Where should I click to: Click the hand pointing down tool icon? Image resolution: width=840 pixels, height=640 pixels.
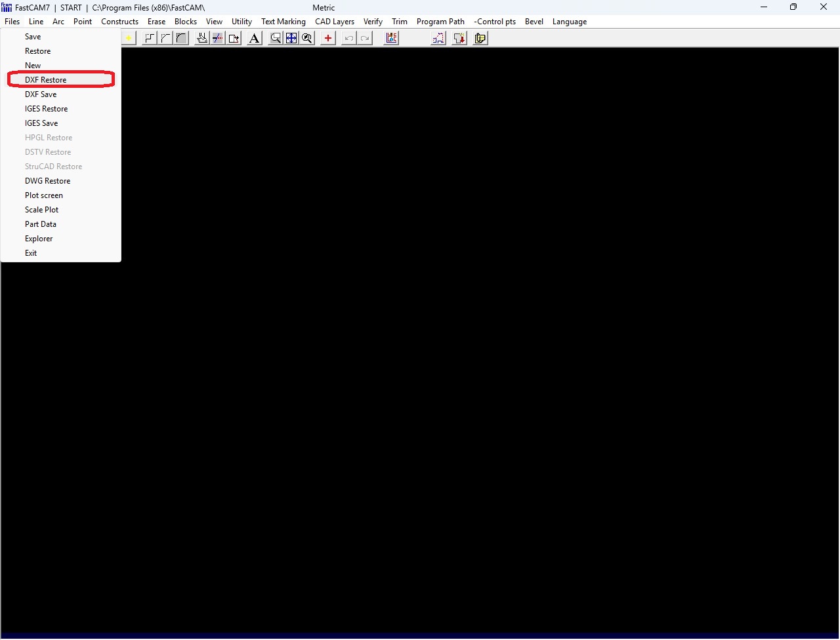pos(201,38)
